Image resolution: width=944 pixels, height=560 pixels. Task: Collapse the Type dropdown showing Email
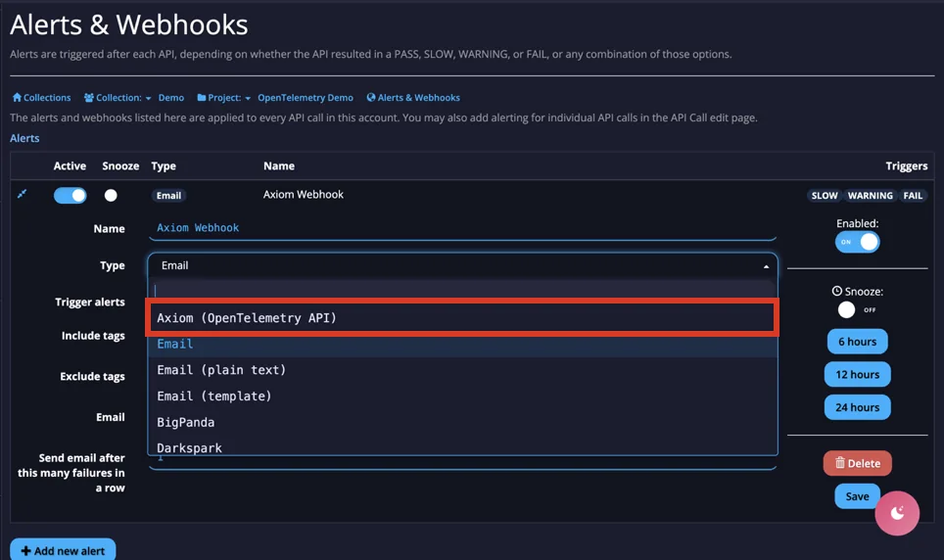tap(462, 265)
